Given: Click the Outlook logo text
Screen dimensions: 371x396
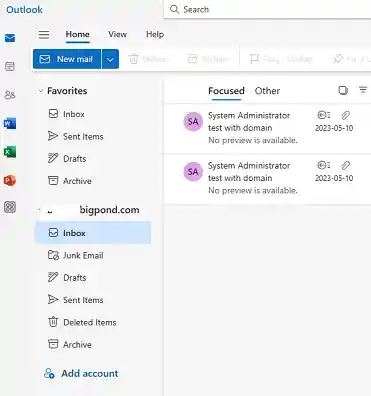Looking at the screenshot, I should coord(24,9).
